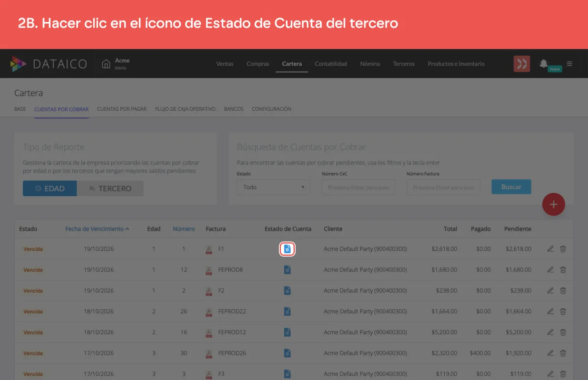Open the PDF icon for FEPROD22
The image size is (588, 380).
tap(209, 312)
